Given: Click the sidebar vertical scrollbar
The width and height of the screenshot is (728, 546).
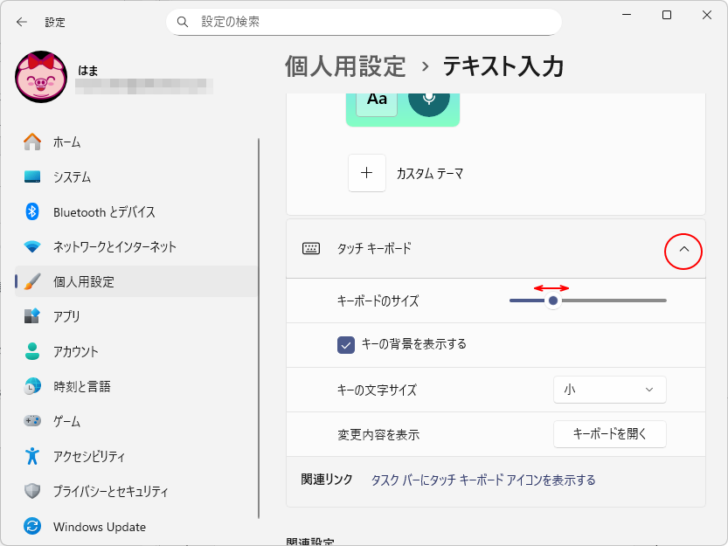Looking at the screenshot, I should (259, 328).
